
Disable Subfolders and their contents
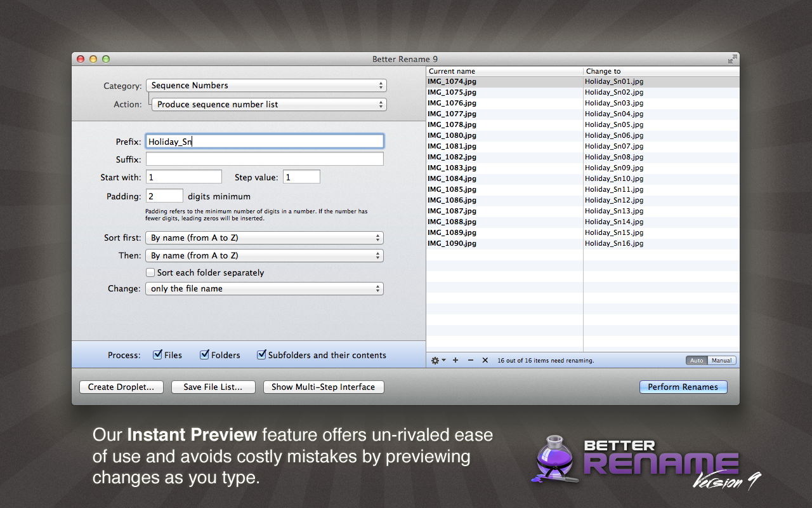tap(261, 355)
